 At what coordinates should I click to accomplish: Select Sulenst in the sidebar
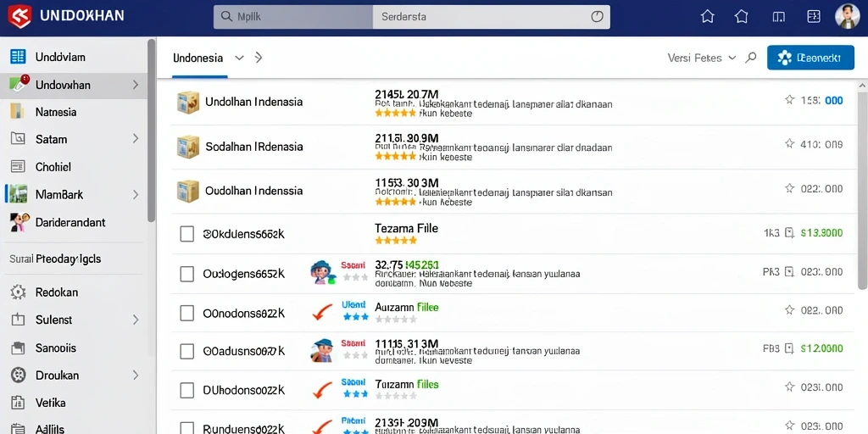click(x=74, y=320)
